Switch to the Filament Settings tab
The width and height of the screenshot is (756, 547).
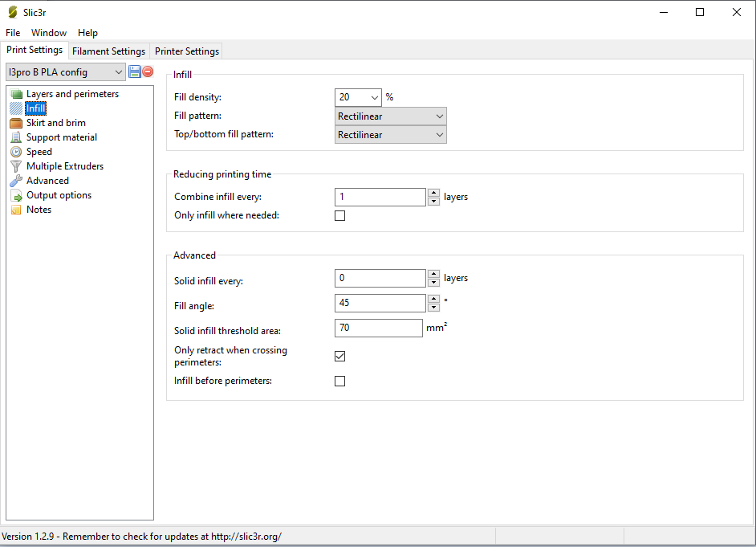click(108, 51)
